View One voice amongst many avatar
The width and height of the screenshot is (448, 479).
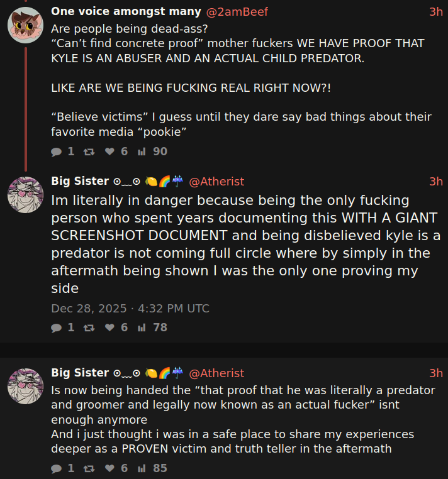[25, 25]
